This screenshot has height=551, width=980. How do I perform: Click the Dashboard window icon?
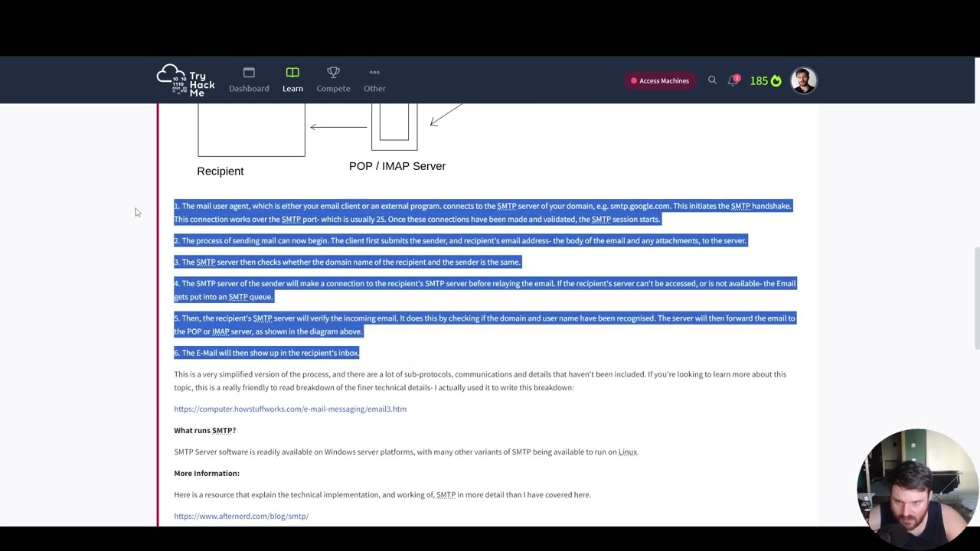coord(249,73)
